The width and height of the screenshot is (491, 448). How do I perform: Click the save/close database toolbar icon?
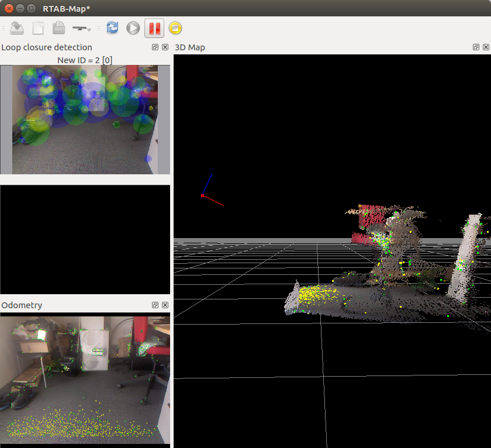pos(17,28)
